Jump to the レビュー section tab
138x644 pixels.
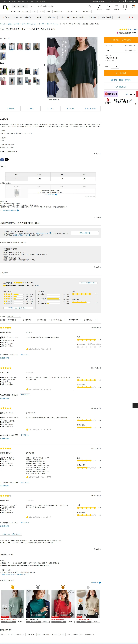(x=71, y=109)
